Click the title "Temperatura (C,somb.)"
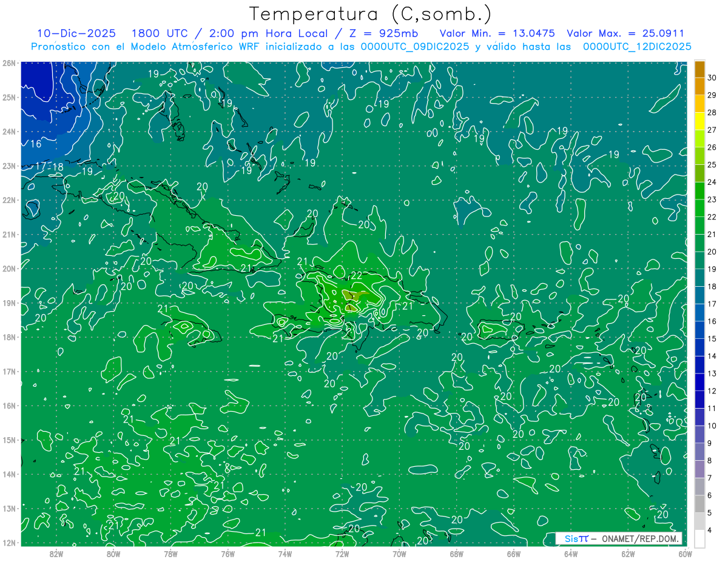Screen dimensions: 728x562 (x=371, y=15)
